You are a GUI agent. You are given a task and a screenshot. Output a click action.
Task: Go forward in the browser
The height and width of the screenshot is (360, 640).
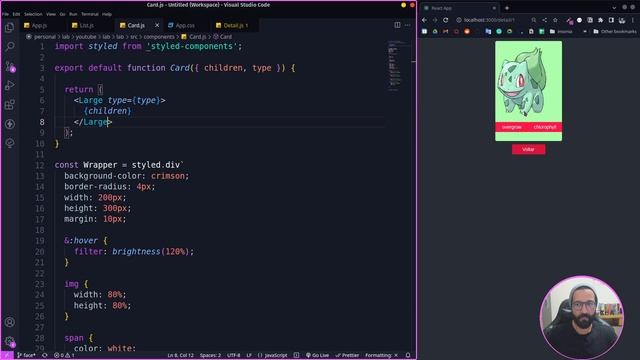pyautogui.click(x=435, y=20)
